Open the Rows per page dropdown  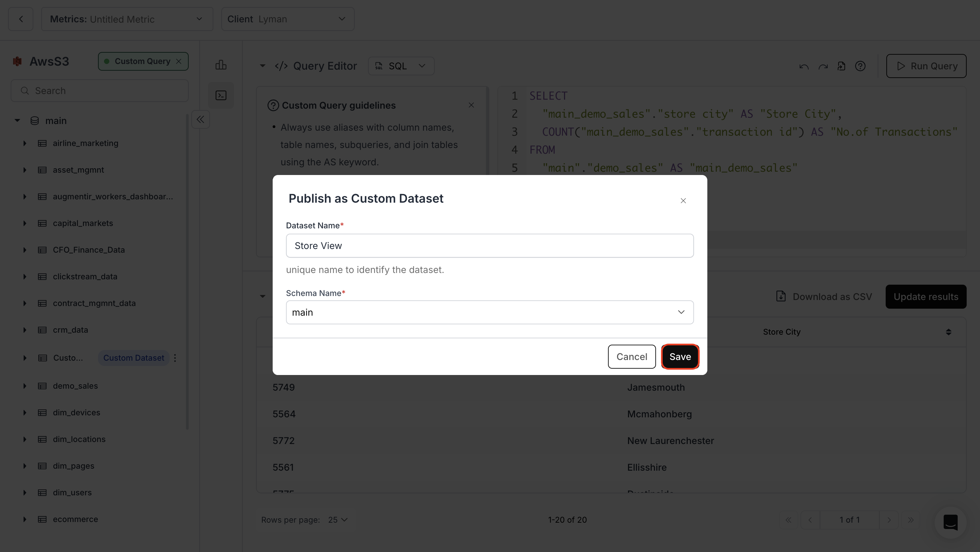pyautogui.click(x=337, y=520)
